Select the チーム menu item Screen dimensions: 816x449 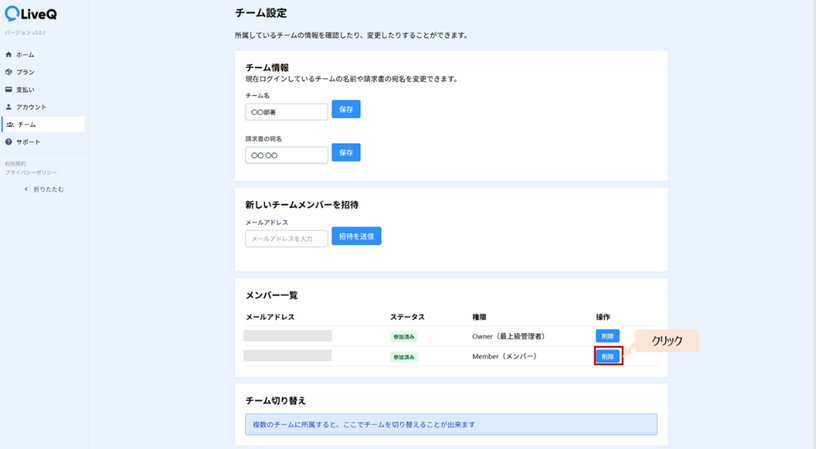pyautogui.click(x=43, y=124)
